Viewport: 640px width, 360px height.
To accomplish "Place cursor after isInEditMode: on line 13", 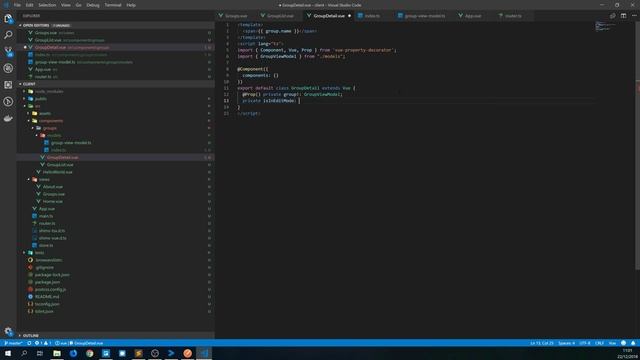I will pyautogui.click(x=299, y=100).
